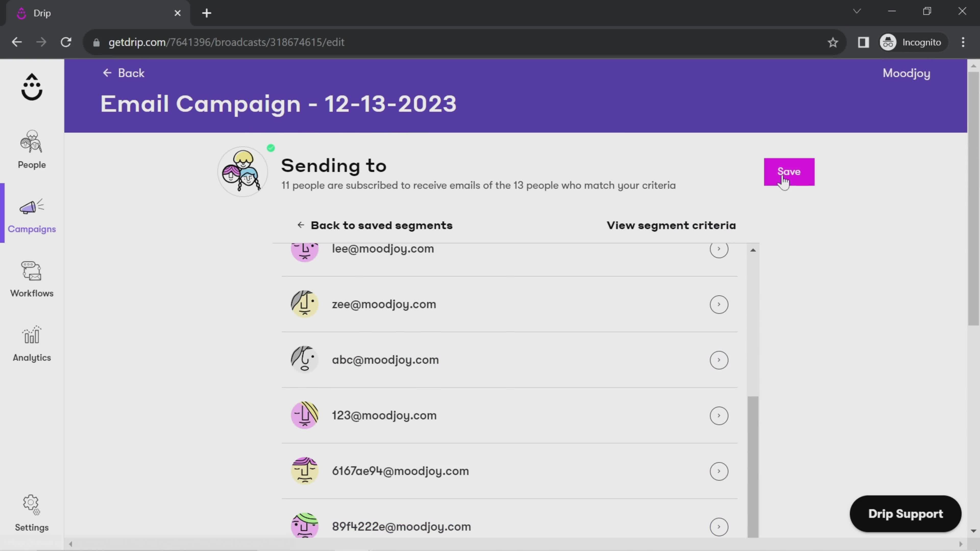Open the Campaigns section
Screen dimensions: 980x551
[32, 215]
